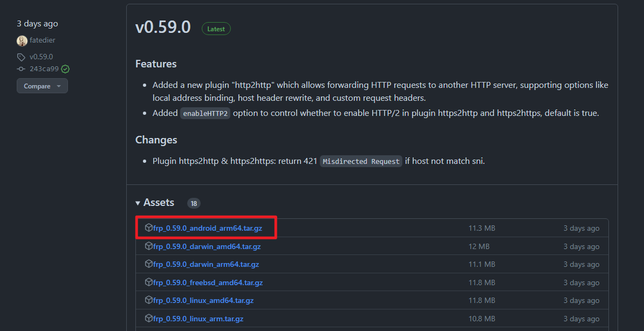Screen dimensions: 644x331
Task: Collapse the Assets section triangle
Action: [x=138, y=203]
